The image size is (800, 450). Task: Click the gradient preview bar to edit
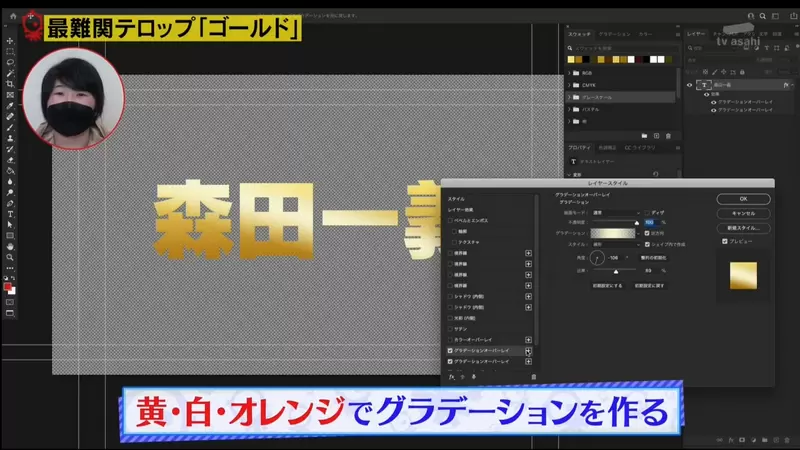click(612, 232)
